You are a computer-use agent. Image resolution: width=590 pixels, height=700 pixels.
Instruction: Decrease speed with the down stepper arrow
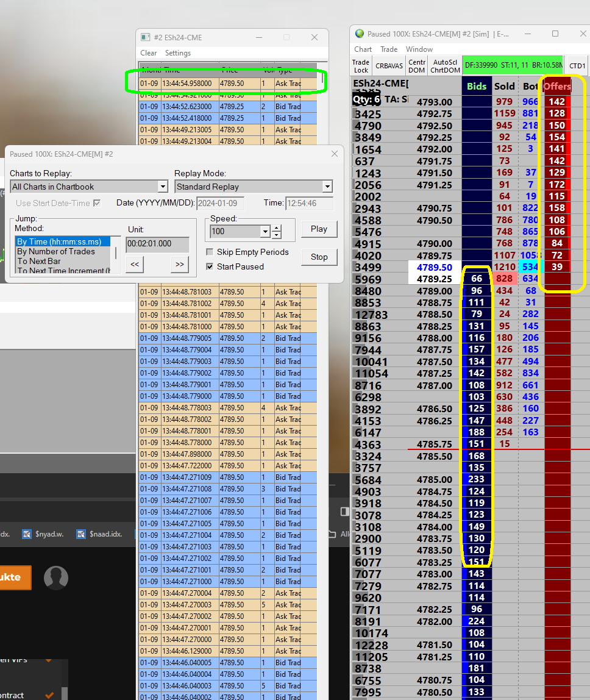tap(277, 235)
